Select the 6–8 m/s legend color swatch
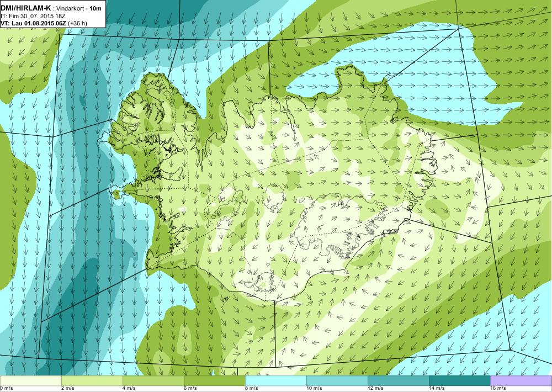The width and height of the screenshot is (552, 392). [215, 381]
